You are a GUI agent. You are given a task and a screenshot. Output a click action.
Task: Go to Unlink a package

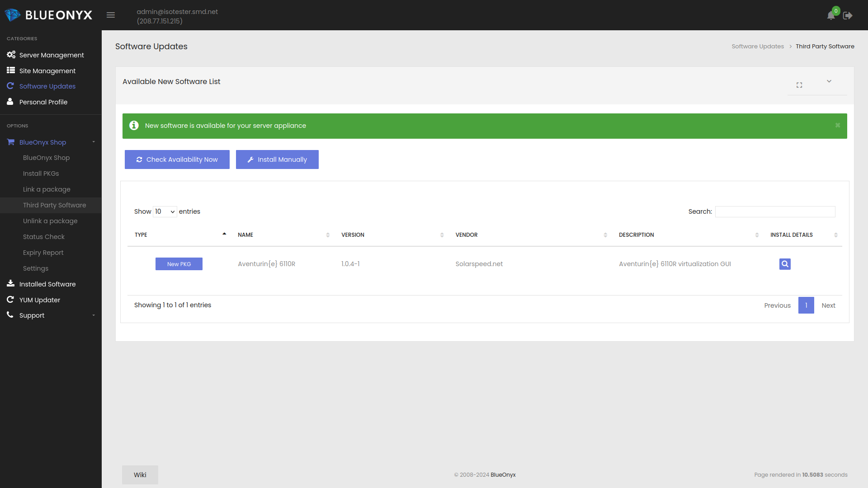tap(50, 221)
